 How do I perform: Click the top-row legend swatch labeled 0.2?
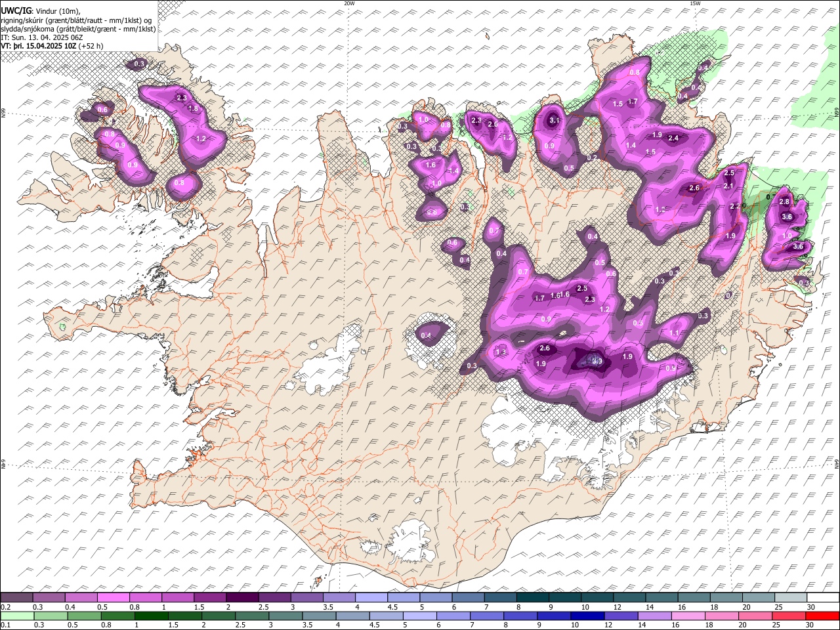16,598
